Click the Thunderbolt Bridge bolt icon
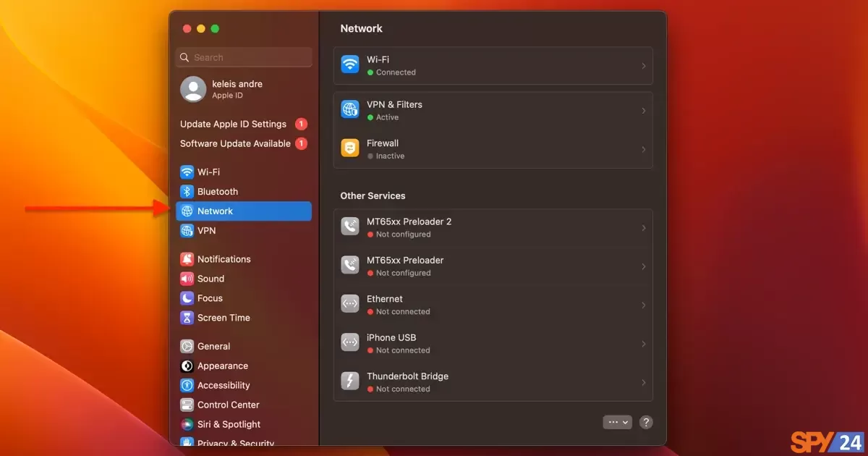Image resolution: width=868 pixels, height=456 pixels. coord(350,382)
